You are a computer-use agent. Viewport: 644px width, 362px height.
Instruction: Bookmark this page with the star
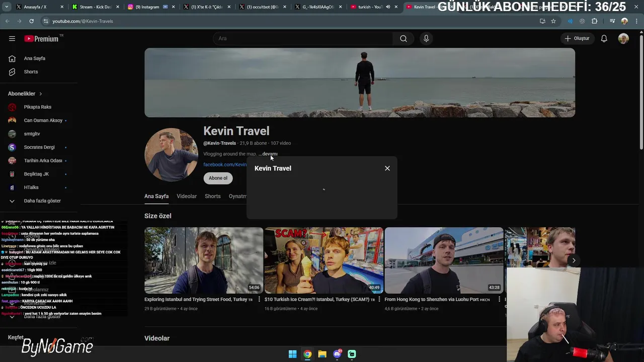553,21
